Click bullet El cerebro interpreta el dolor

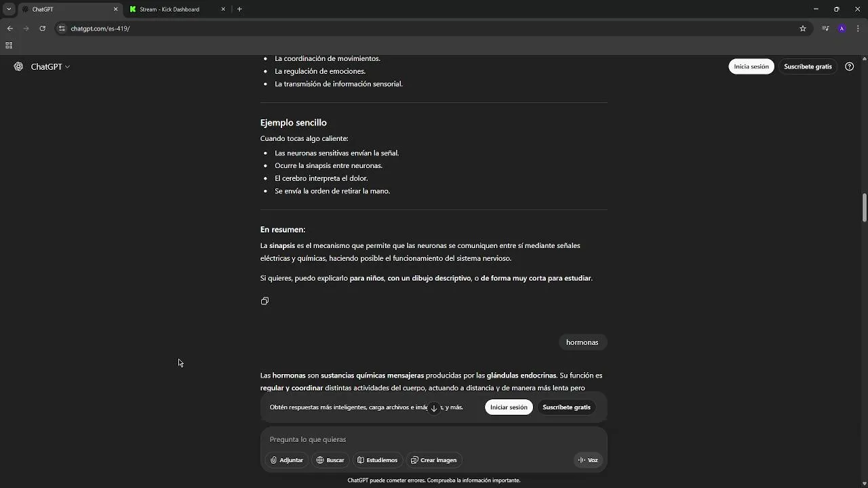click(321, 178)
